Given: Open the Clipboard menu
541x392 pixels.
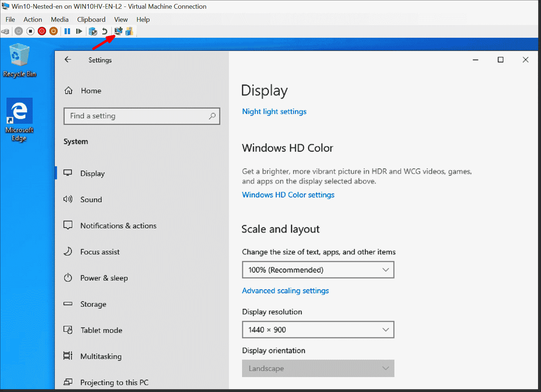Looking at the screenshot, I should (x=91, y=19).
